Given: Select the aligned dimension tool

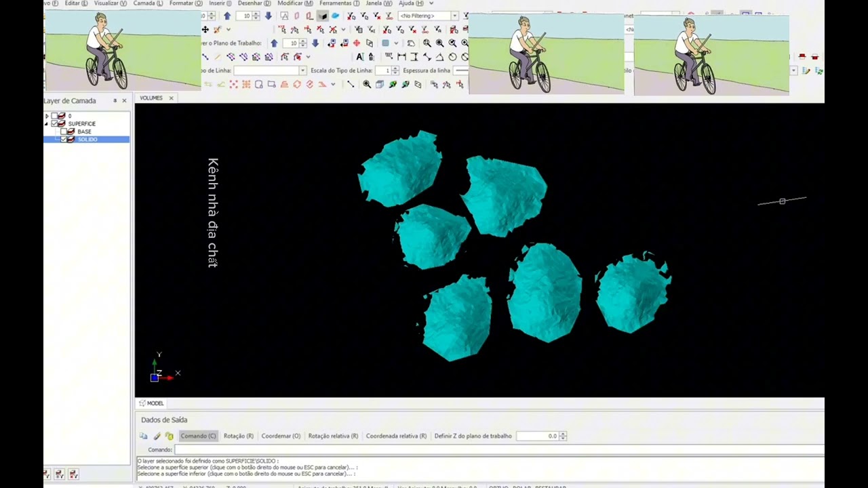Looking at the screenshot, I should (x=427, y=57).
